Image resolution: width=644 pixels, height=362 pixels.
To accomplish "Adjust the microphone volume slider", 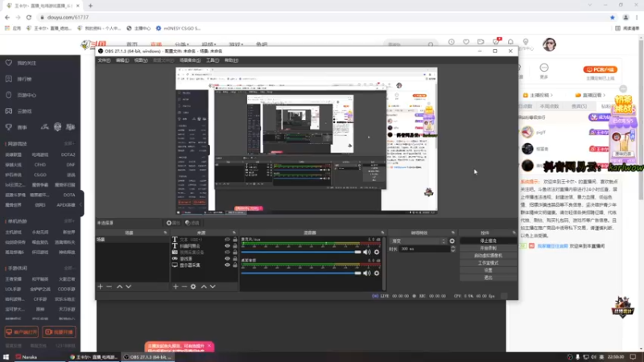I will (x=301, y=252).
